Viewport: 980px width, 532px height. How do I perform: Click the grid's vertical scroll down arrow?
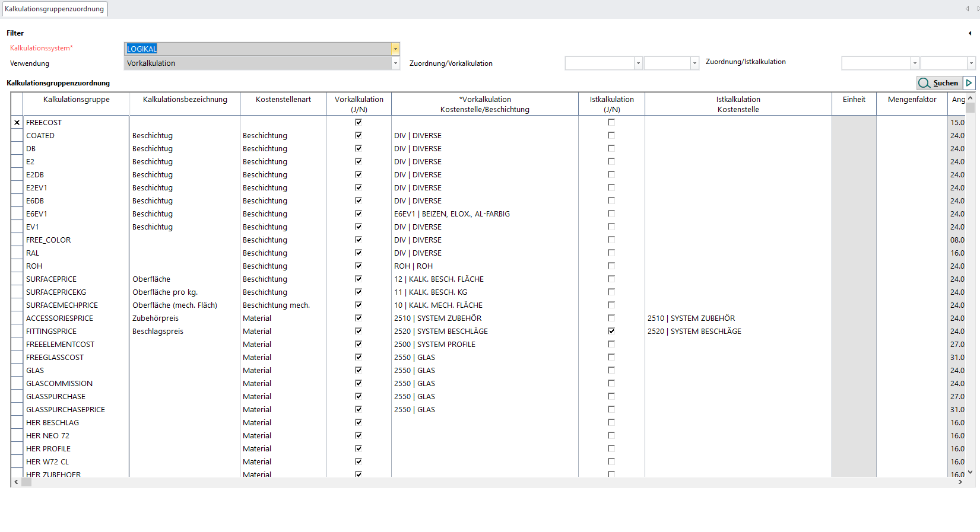pyautogui.click(x=971, y=472)
